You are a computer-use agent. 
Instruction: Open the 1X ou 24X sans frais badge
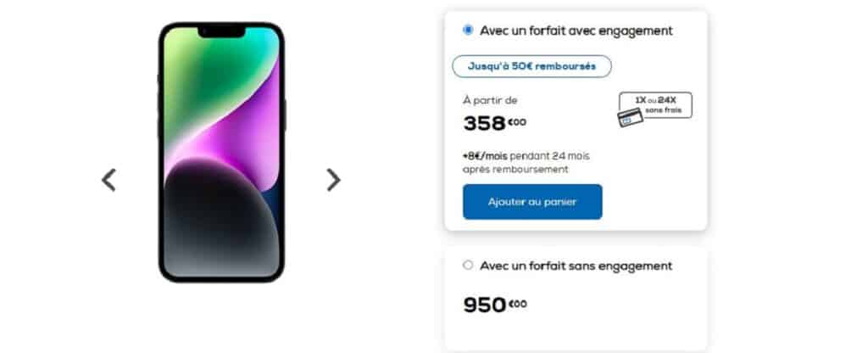click(655, 105)
